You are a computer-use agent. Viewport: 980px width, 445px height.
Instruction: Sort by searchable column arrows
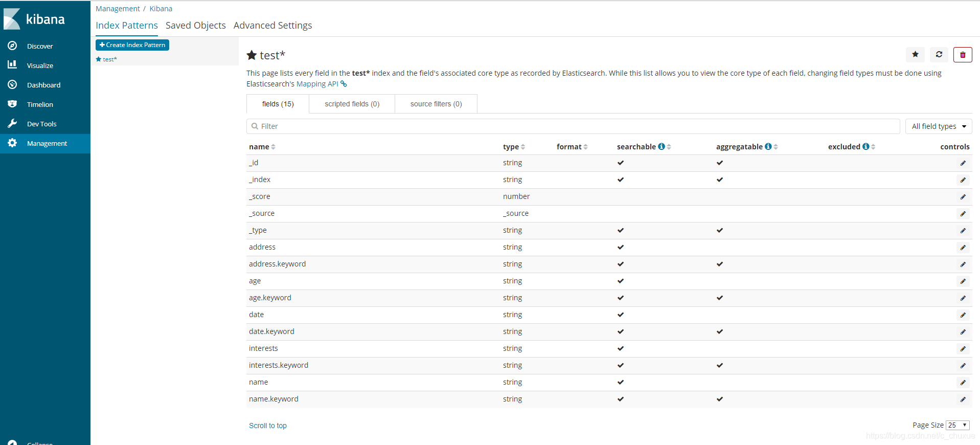[669, 147]
